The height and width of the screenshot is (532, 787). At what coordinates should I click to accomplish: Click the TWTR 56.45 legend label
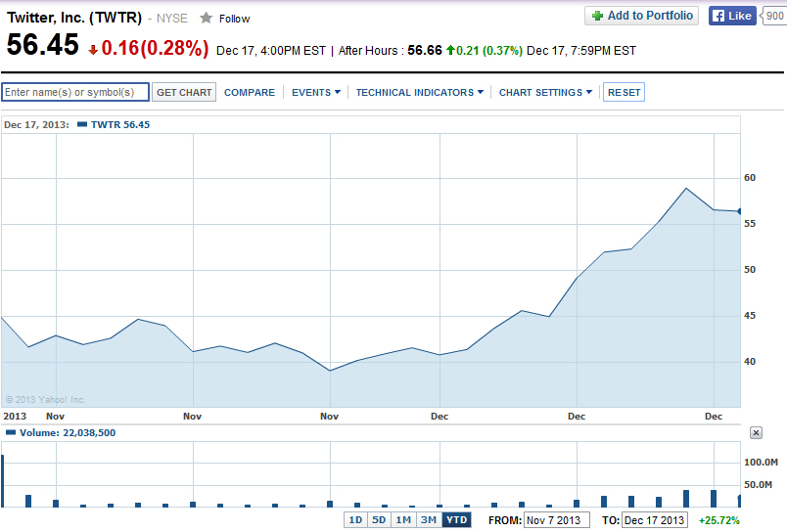[120, 124]
